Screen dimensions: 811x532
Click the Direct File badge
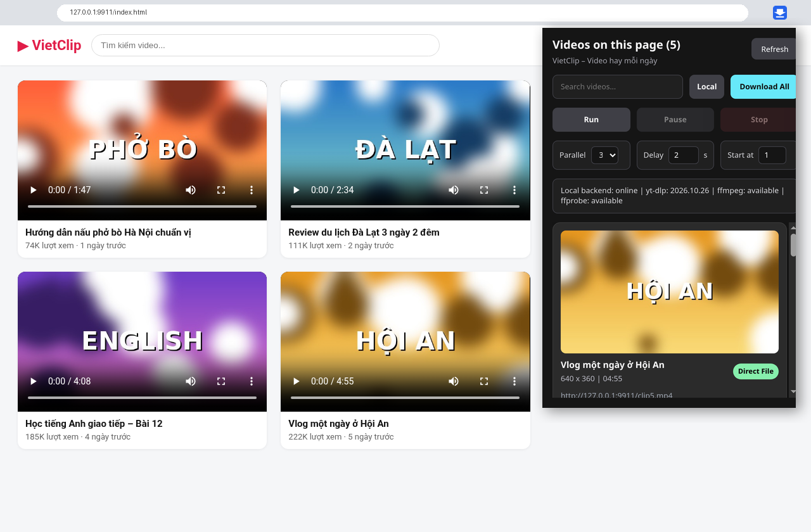click(x=756, y=372)
